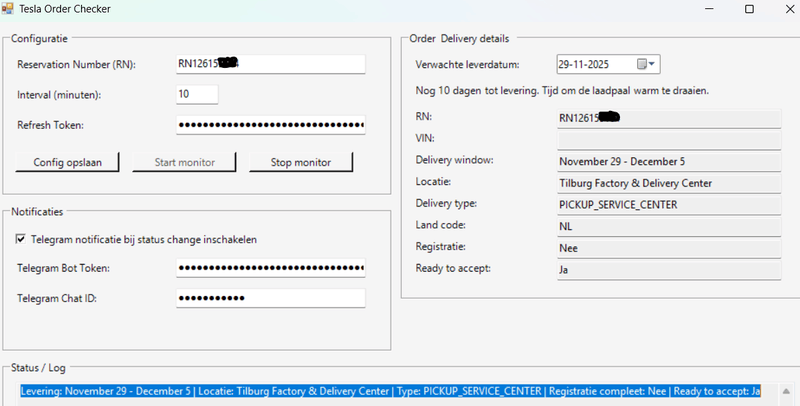Click the Refresh Token password field
Screen dimensions: 800x406
(271, 124)
